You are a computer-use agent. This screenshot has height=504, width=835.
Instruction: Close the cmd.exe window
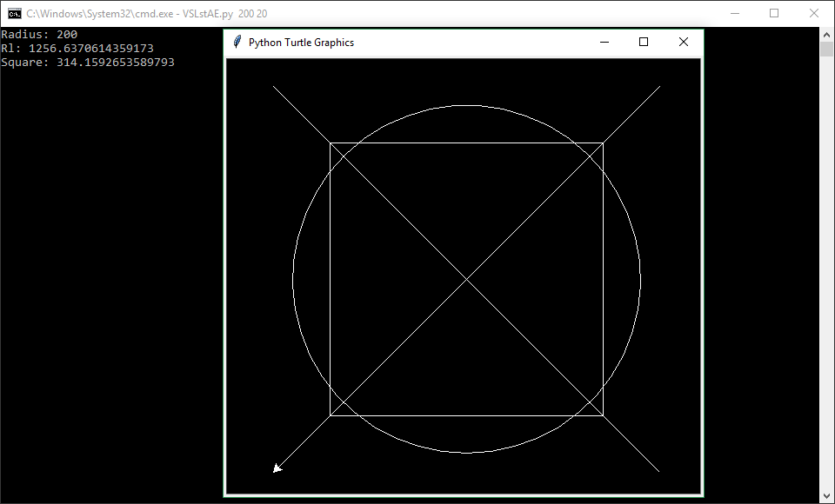click(814, 13)
